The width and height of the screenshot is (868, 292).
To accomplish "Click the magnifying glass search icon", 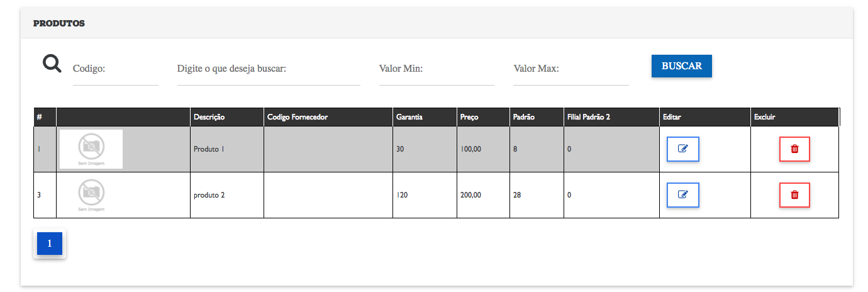I will pos(52,64).
